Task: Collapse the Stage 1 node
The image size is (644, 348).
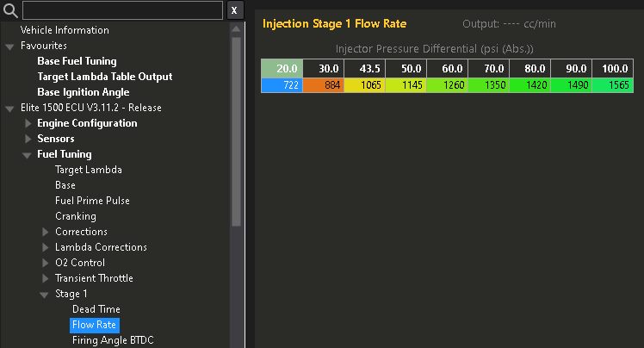Action: click(45, 295)
